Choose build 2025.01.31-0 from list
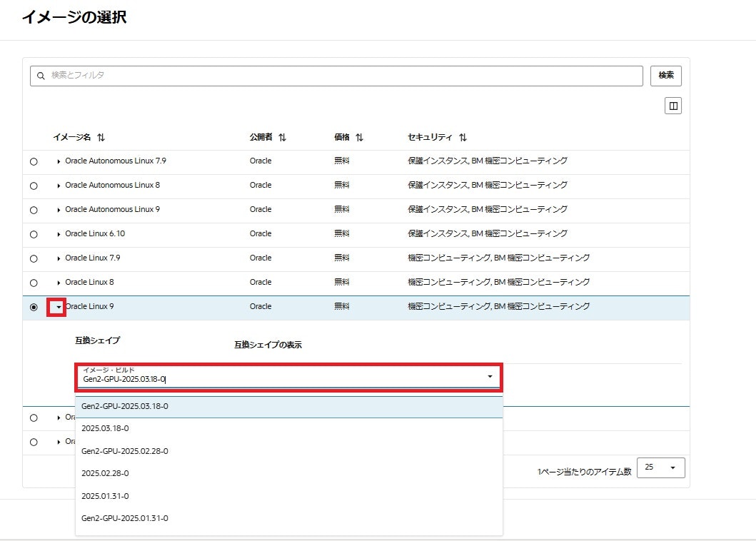 click(289, 495)
